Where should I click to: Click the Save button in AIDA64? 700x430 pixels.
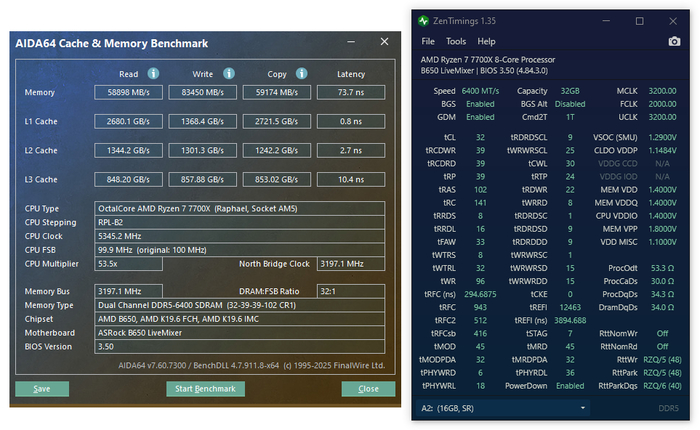42,388
